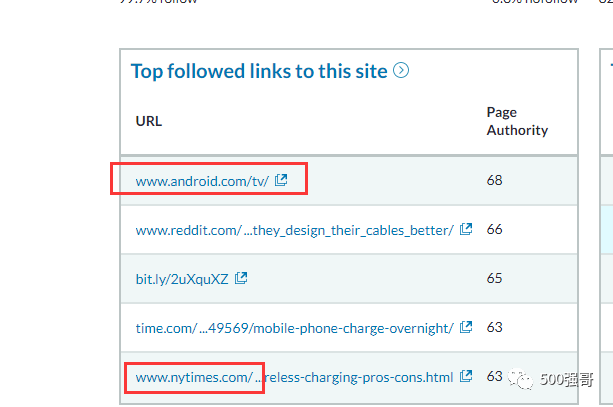Open the nytimes.com charging-pros-cons link
The width and height of the screenshot is (613, 407).
coord(294,377)
